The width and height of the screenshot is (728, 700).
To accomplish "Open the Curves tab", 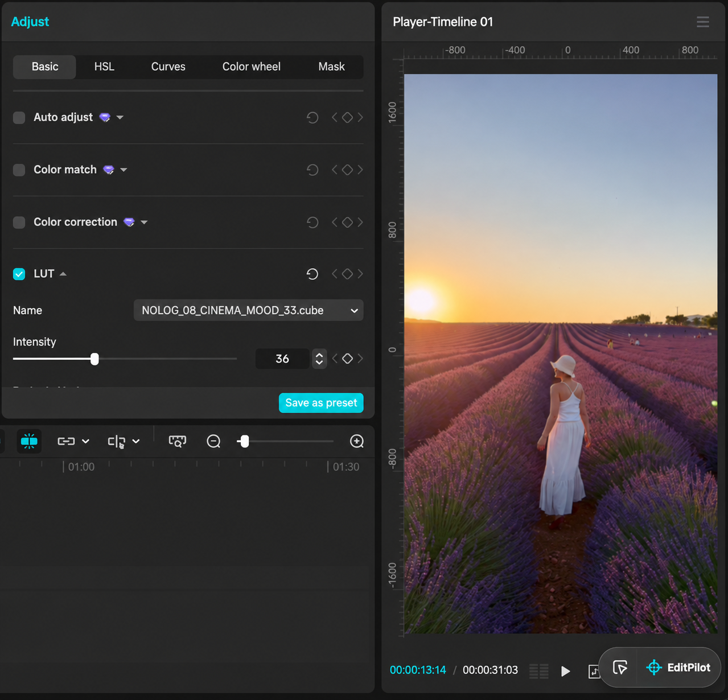I will pos(168,67).
